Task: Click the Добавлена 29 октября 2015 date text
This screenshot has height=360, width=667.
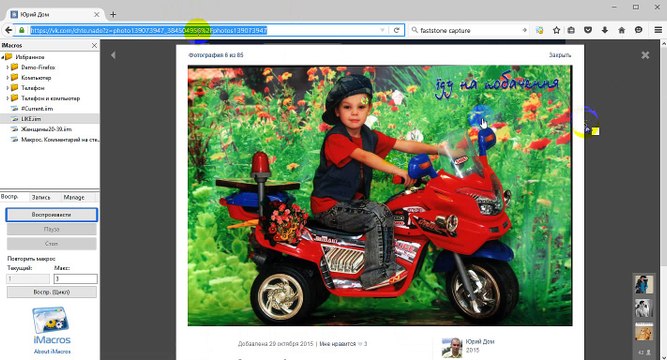Action: [x=276, y=344]
